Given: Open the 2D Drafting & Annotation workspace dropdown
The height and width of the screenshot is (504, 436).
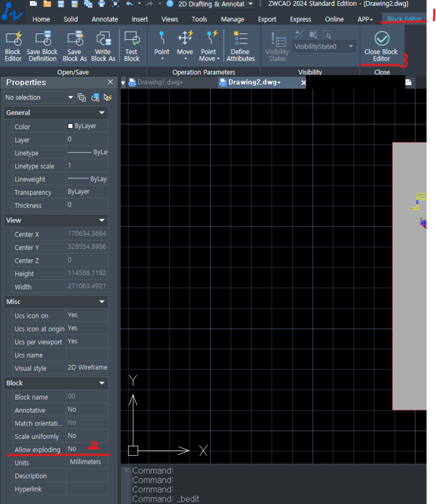Looking at the screenshot, I should click(x=251, y=4).
